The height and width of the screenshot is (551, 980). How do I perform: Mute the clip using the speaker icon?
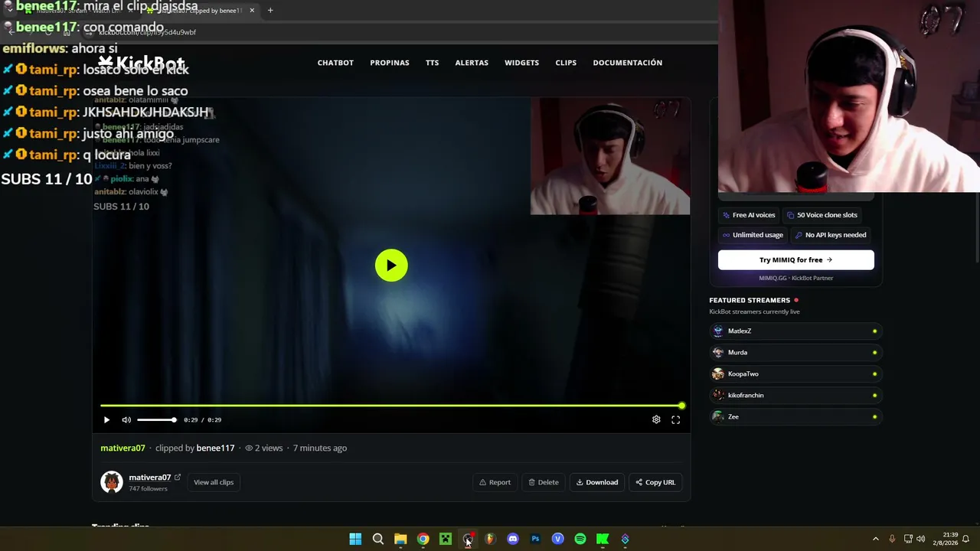(126, 419)
